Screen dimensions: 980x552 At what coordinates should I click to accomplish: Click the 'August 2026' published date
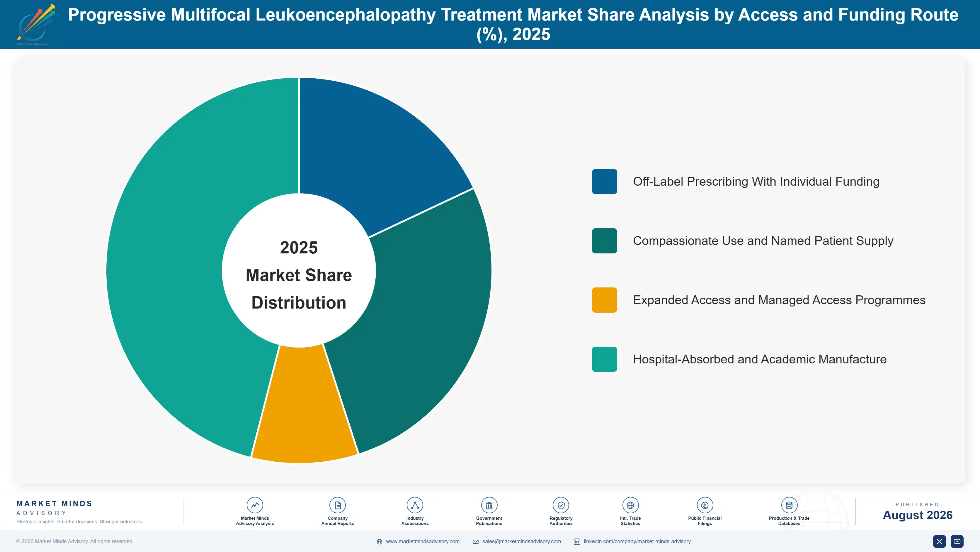(918, 515)
